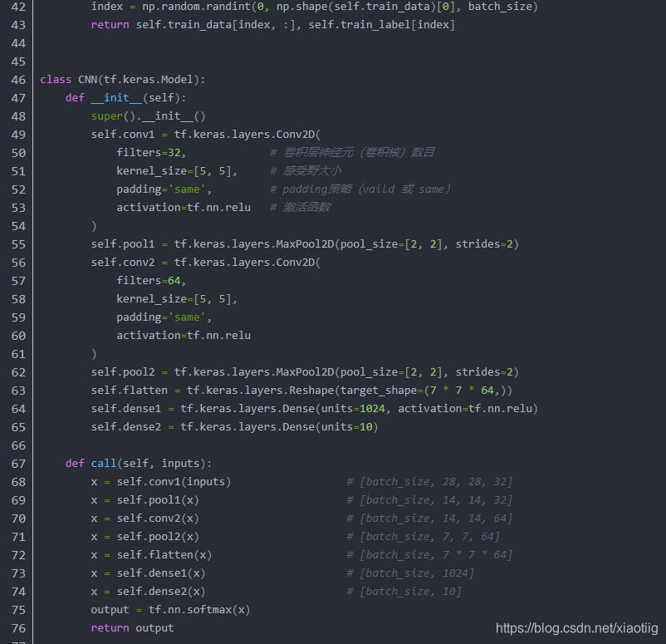
Task: Click 'return output' on line 76
Action: click(x=133, y=628)
